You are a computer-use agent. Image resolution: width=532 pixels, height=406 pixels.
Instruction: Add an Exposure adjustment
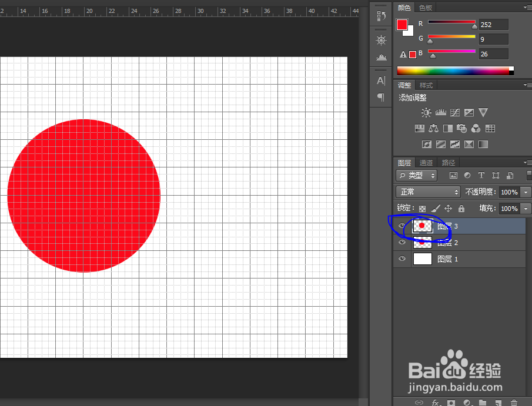click(469, 112)
